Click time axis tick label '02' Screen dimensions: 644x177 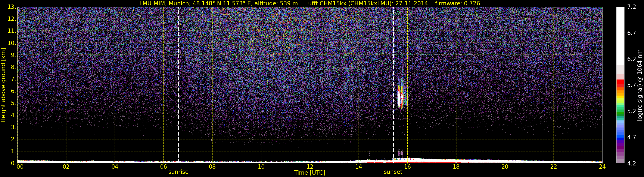tap(66, 167)
